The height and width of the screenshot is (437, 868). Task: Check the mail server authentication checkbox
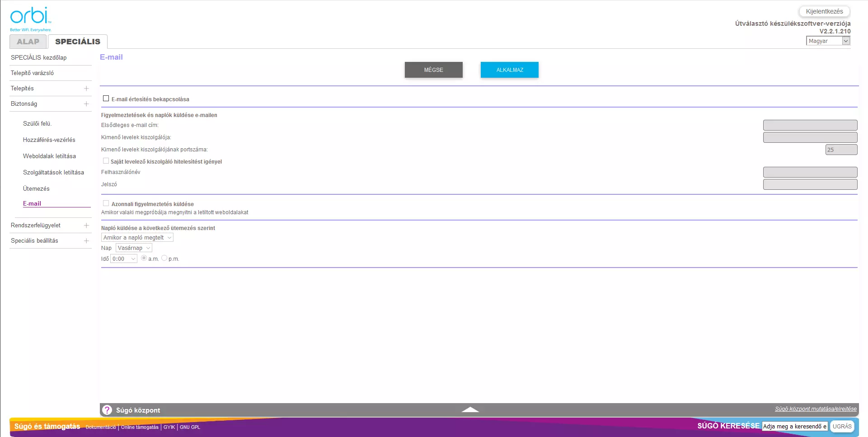[x=106, y=161]
